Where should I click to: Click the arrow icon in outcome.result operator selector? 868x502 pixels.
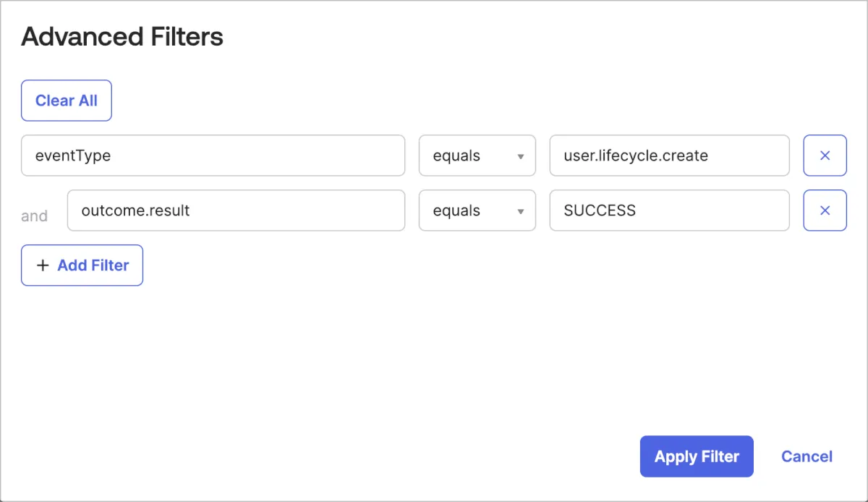click(x=520, y=211)
